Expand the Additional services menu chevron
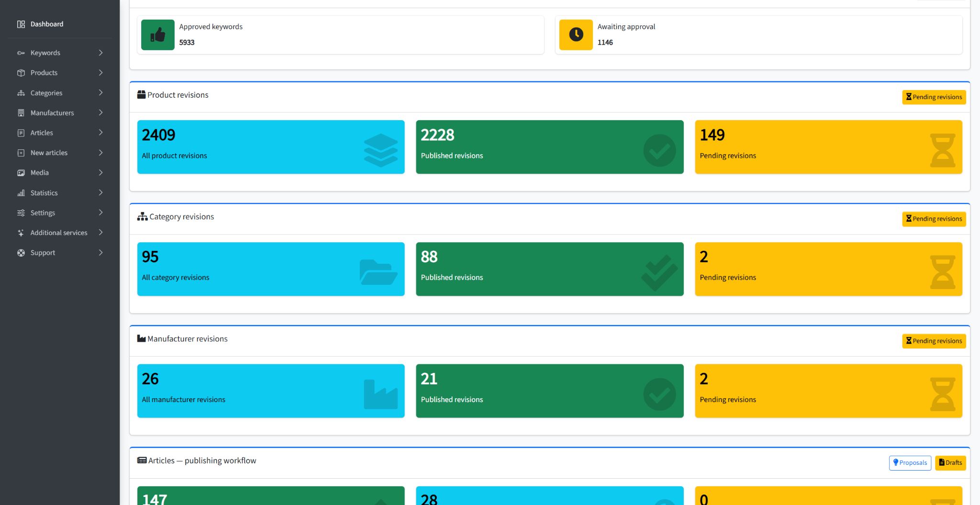The width and height of the screenshot is (980, 505). [100, 233]
